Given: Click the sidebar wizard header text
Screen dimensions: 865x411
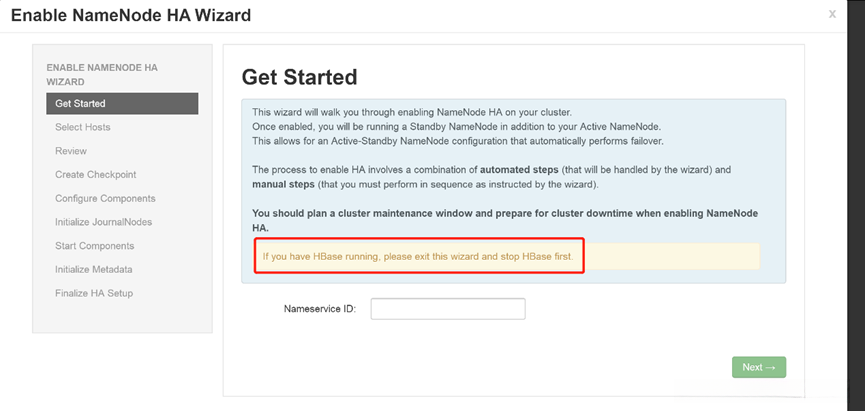Looking at the screenshot, I should click(x=102, y=74).
